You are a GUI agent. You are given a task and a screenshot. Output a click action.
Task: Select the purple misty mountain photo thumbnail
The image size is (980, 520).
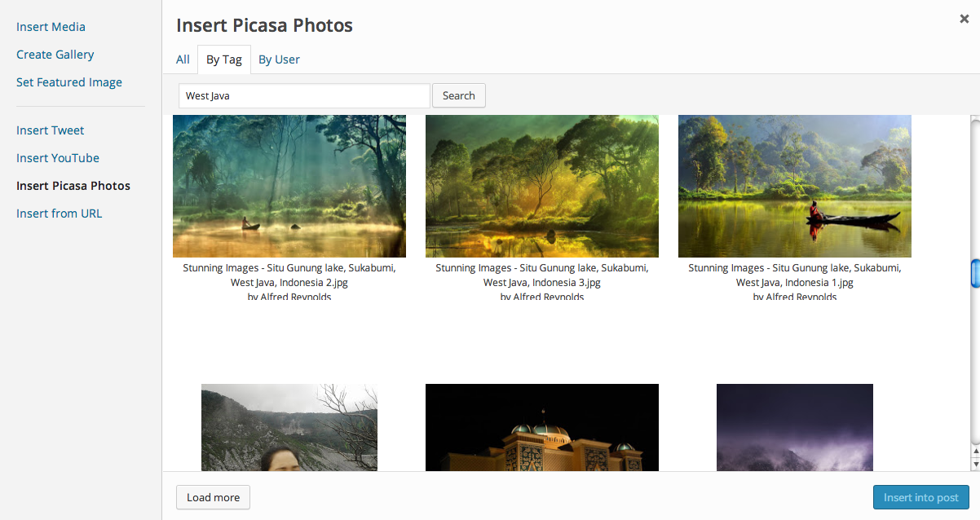[795, 427]
